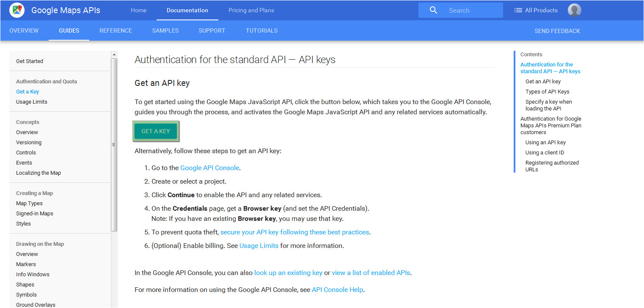Open the Home tab
This screenshot has height=308, width=644.
(138, 10)
